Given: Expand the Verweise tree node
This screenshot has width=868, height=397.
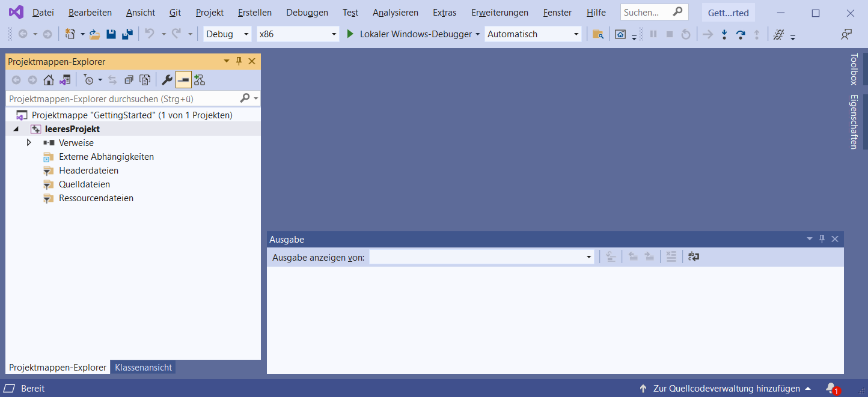Looking at the screenshot, I should click(29, 142).
